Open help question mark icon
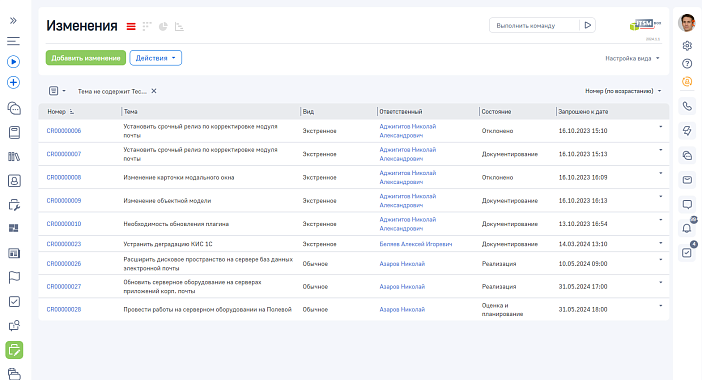The image size is (702, 380). coord(687,64)
